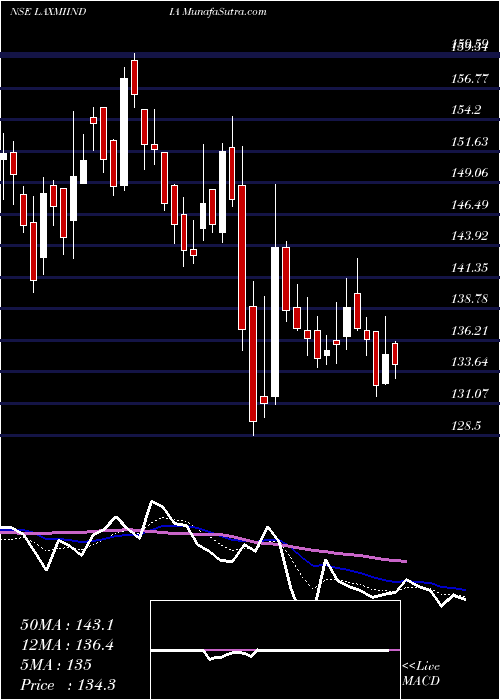Click the Price : 134.3 readout
Image resolution: width=500 pixels, height=700 pixels.
[x=68, y=685]
